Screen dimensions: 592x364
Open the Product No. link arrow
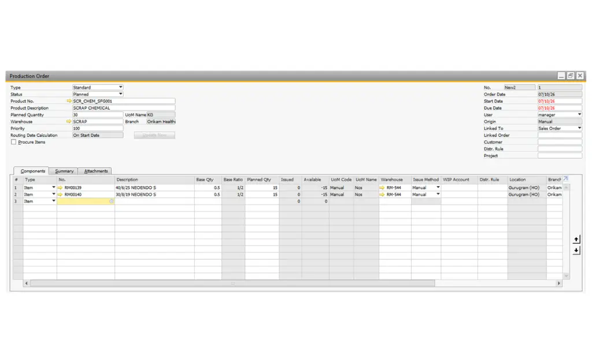coord(69,101)
